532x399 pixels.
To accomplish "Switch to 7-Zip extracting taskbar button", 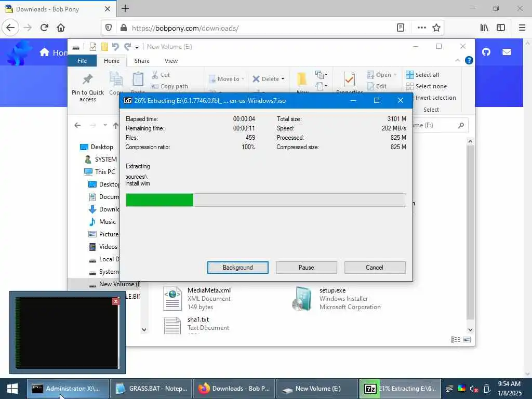I will [400, 389].
